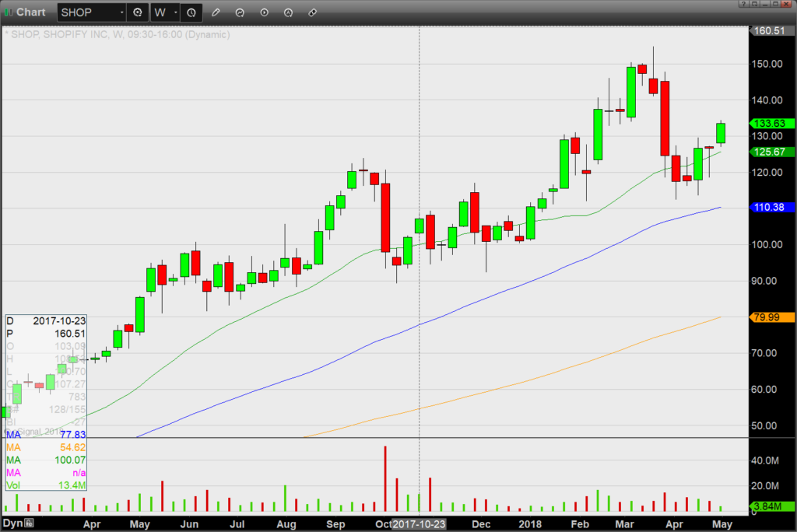
Task: Open the window options dropdown icon
Action: point(754,4)
